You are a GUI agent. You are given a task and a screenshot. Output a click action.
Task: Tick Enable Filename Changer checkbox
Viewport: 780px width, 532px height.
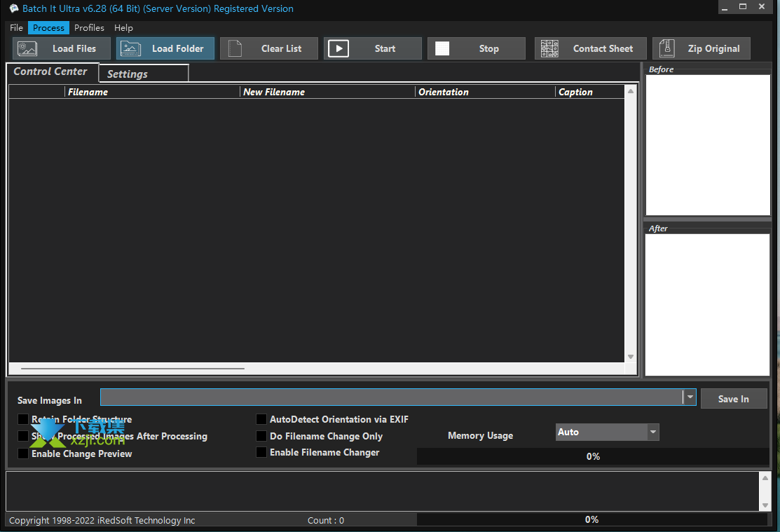coord(261,452)
